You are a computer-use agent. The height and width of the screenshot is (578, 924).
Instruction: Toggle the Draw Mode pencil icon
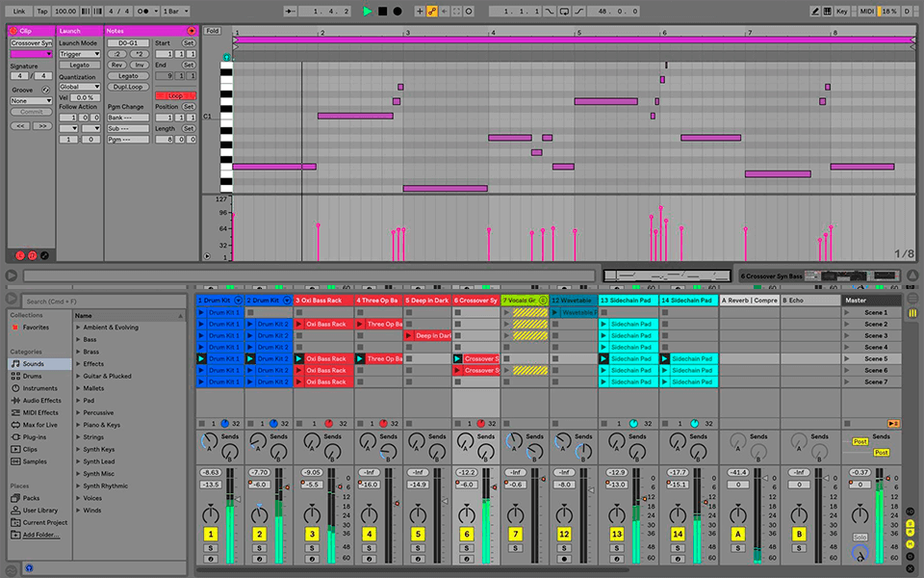coord(816,11)
